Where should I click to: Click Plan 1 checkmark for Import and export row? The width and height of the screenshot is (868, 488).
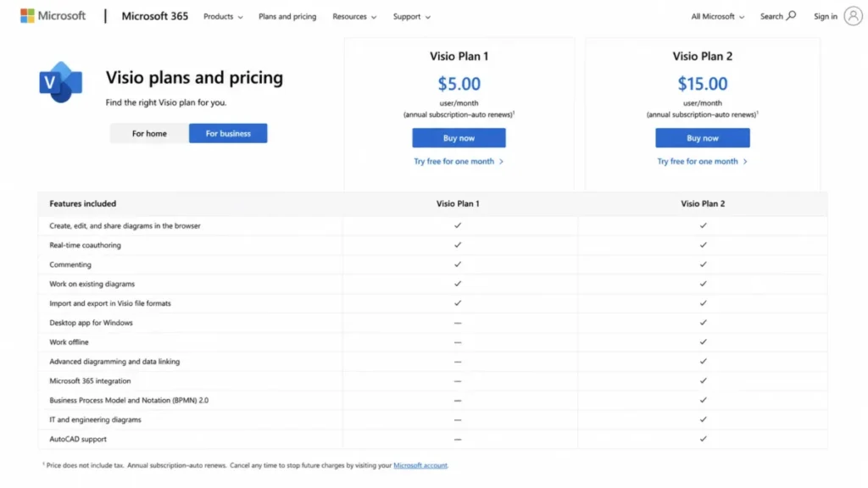458,303
